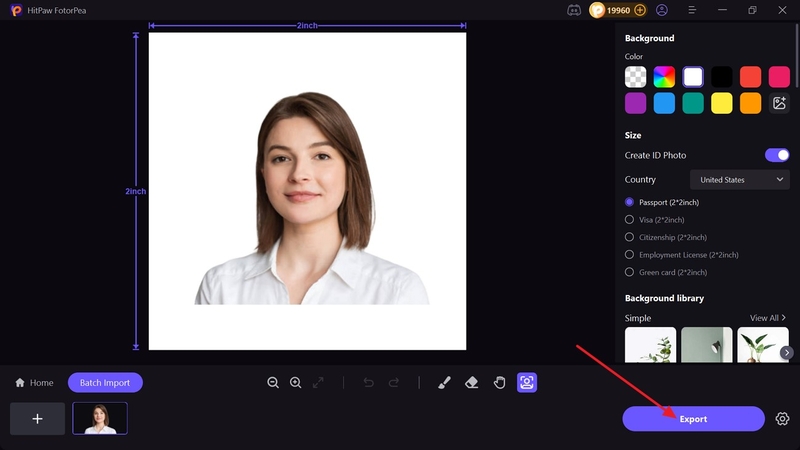Screen dimensions: 800x450
Task: Click the redo arrow
Action: coord(394,383)
